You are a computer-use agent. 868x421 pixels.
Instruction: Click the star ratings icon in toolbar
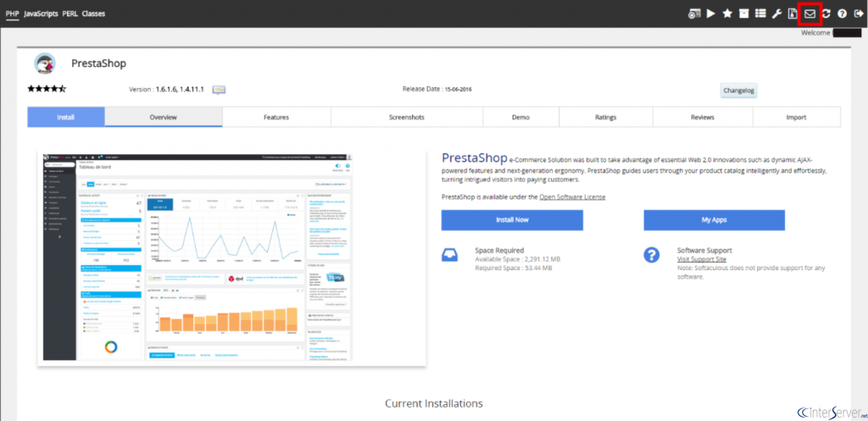coord(726,14)
